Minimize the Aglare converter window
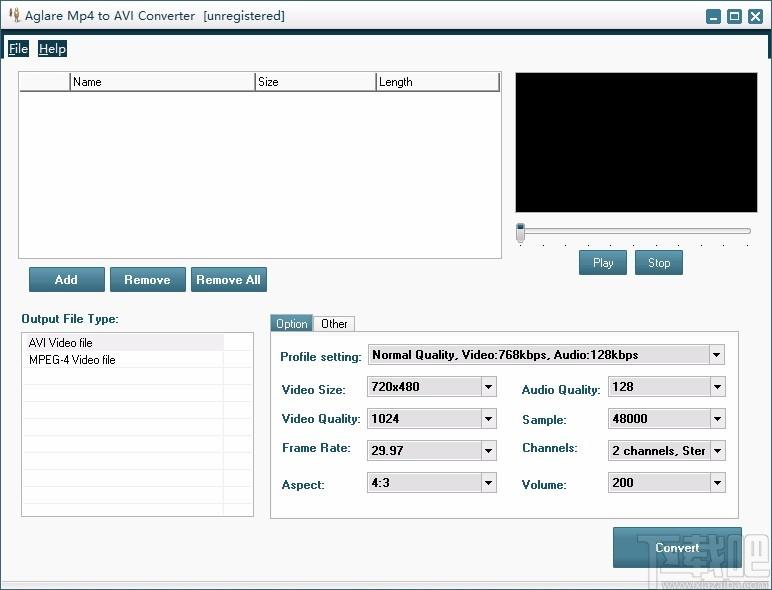Image resolution: width=772 pixels, height=590 pixels. 713,16
